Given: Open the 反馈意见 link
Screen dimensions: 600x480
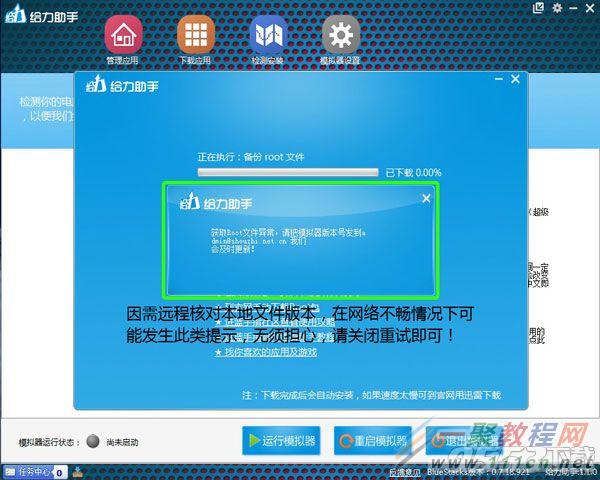Looking at the screenshot, I should 405,473.
